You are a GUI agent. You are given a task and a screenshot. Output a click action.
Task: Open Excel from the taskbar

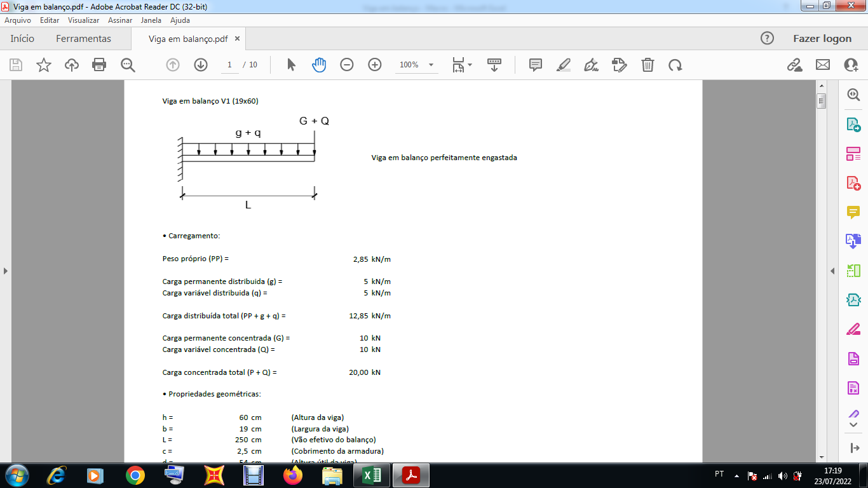(x=372, y=475)
